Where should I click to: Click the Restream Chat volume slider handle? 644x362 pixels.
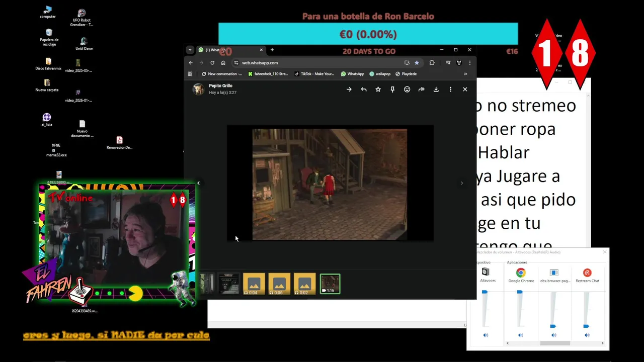coord(587,326)
